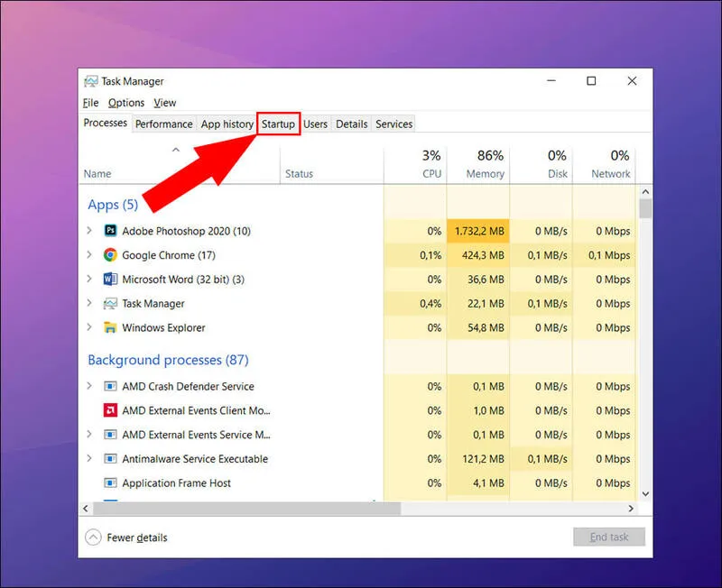Viewport: 722px width, 588px height.
Task: Sort by the Name column header
Action: [97, 174]
